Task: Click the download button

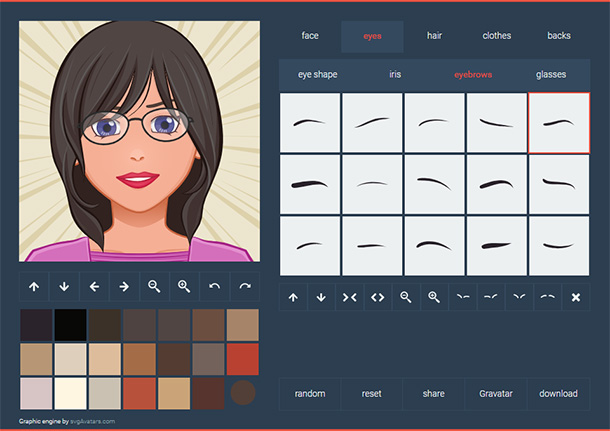Action: pyautogui.click(x=558, y=394)
